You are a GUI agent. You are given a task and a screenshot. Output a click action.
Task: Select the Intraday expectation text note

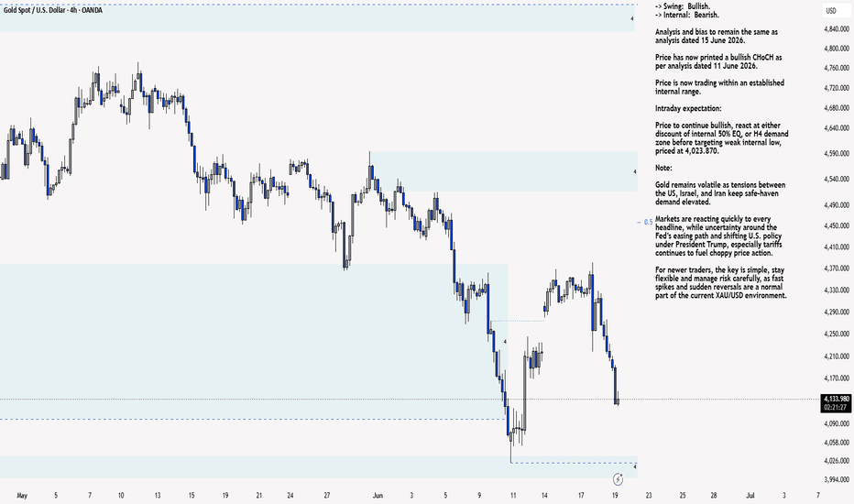688,108
